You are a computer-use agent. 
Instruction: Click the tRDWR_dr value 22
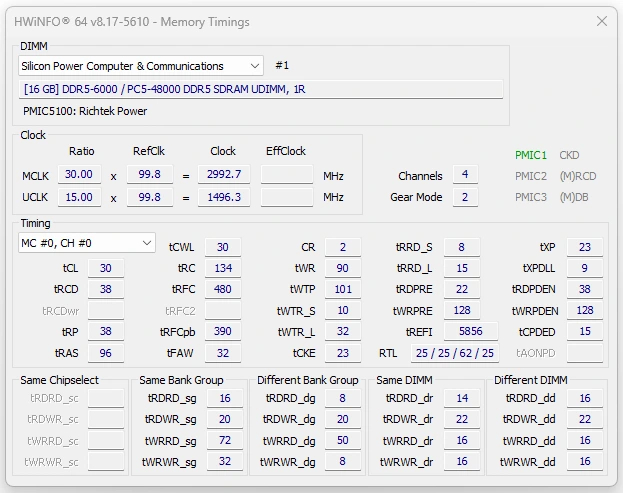460,419
